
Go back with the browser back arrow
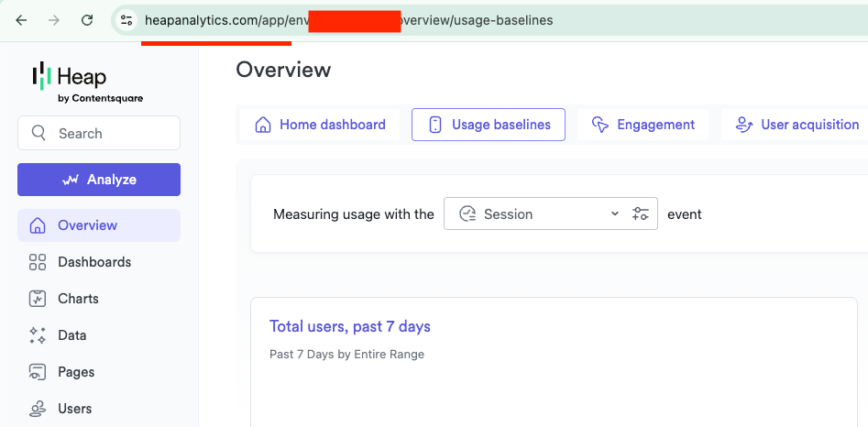(x=21, y=20)
